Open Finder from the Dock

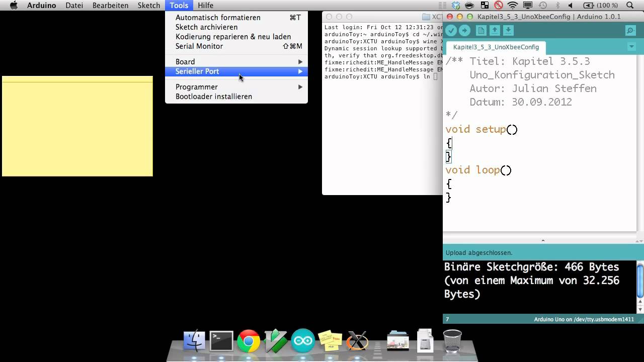(195, 341)
